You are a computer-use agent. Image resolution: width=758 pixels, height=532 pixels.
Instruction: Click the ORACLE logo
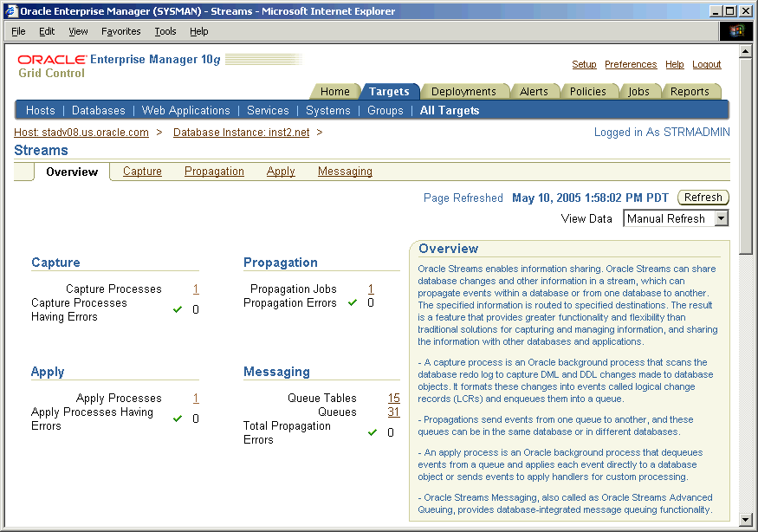(x=52, y=59)
